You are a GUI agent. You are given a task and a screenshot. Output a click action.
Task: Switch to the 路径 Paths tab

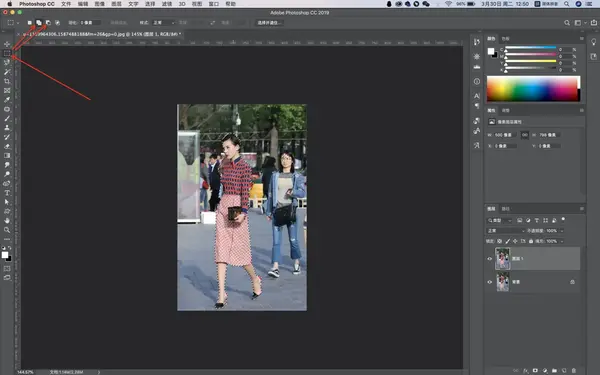(x=505, y=209)
